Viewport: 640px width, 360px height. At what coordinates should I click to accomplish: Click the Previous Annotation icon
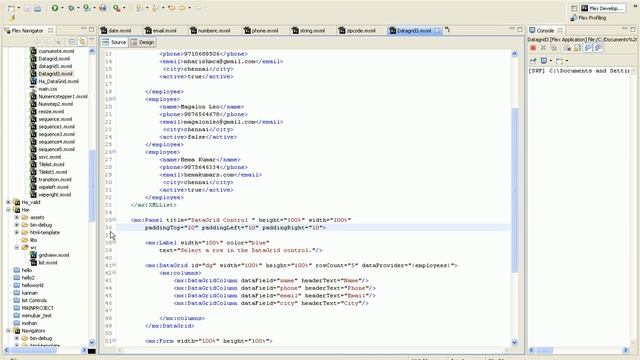tap(156, 8)
